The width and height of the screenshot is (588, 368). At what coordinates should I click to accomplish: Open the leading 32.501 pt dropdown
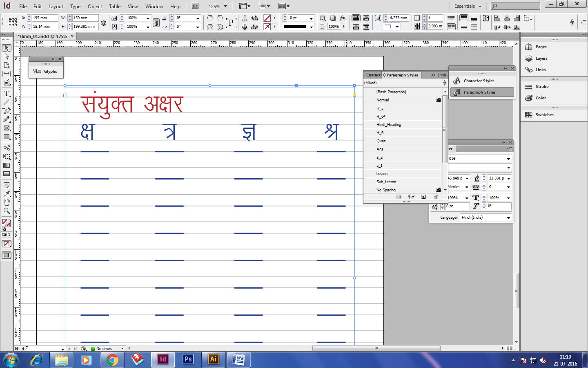tap(508, 178)
